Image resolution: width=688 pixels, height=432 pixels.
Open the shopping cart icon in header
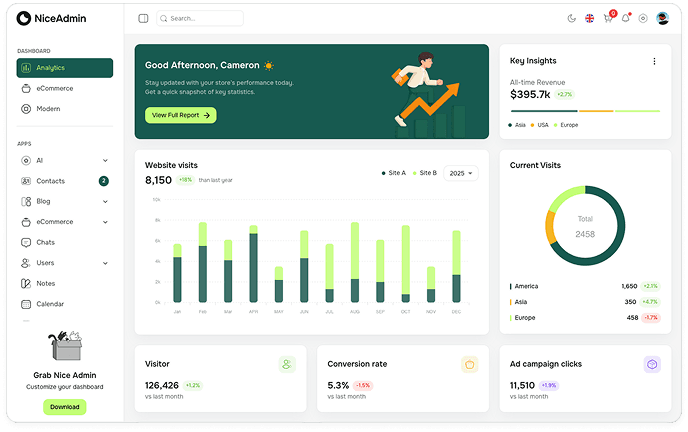click(x=608, y=18)
